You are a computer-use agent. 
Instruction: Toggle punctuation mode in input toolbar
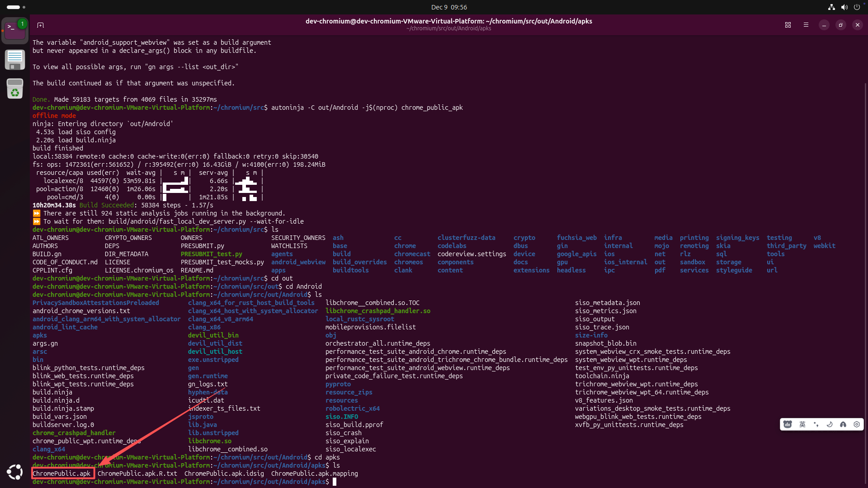point(816,424)
